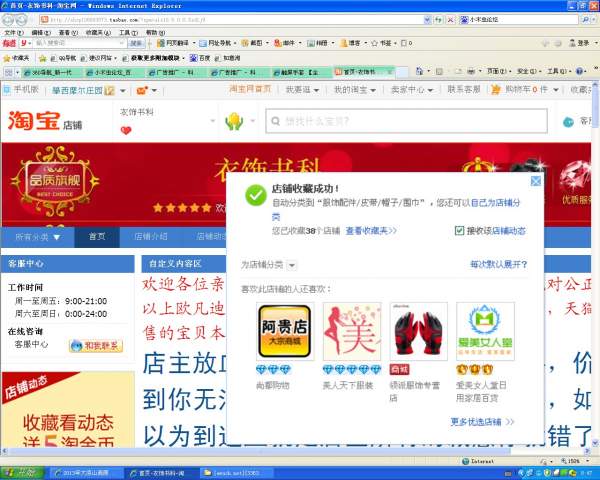Image resolution: width=600 pixels, height=480 pixels.
Task: Open the red gloves shop thumbnail
Action: coord(418,331)
